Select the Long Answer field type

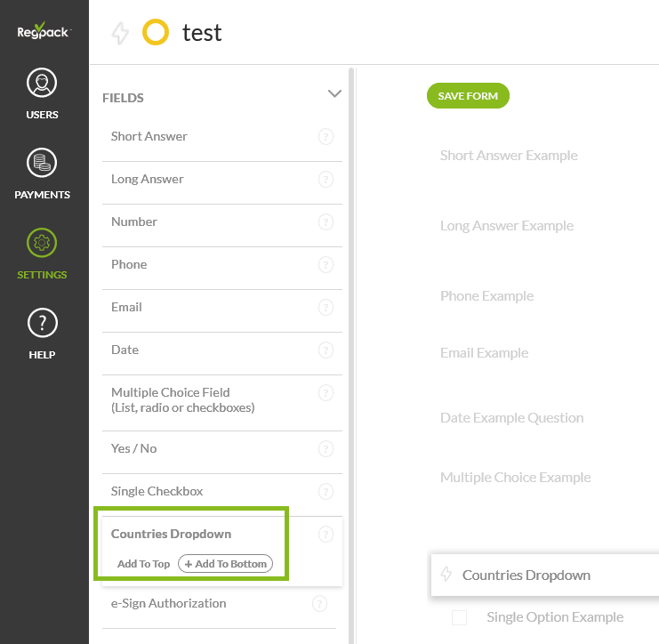[x=148, y=180]
